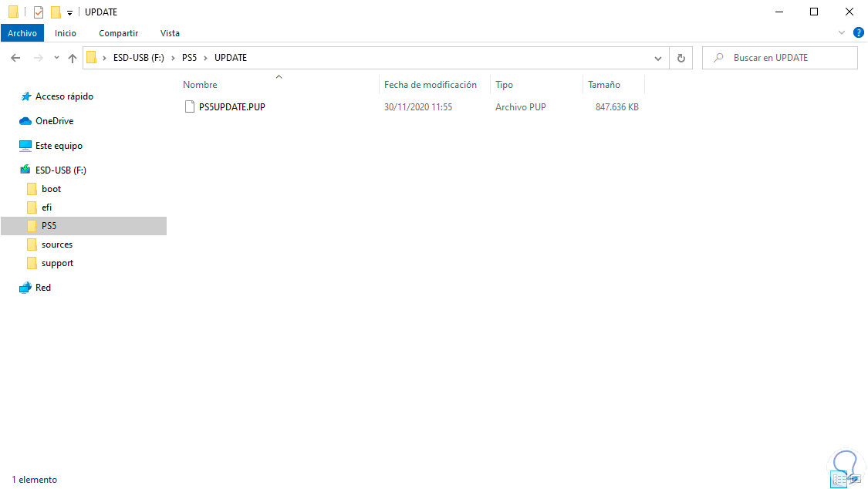Click the boot folder icon
This screenshot has width=868, height=489.
32,189
